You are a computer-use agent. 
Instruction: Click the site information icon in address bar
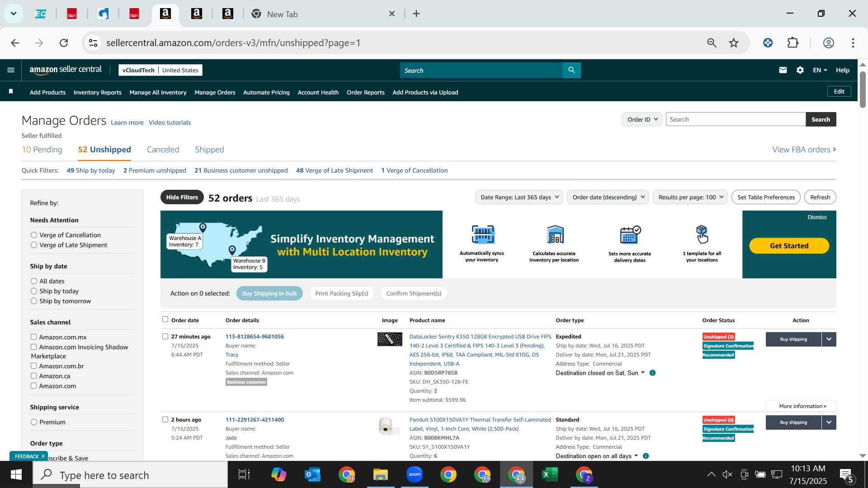click(x=93, y=43)
